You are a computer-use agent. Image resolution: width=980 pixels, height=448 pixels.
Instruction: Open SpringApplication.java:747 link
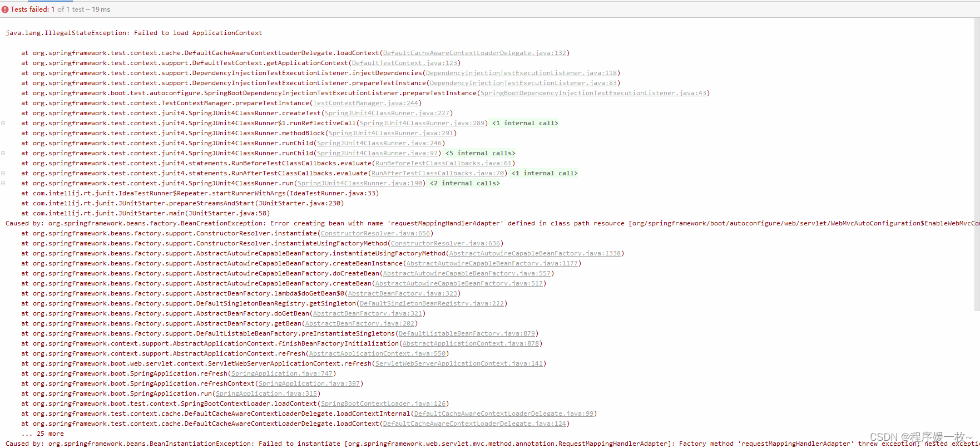point(282,373)
